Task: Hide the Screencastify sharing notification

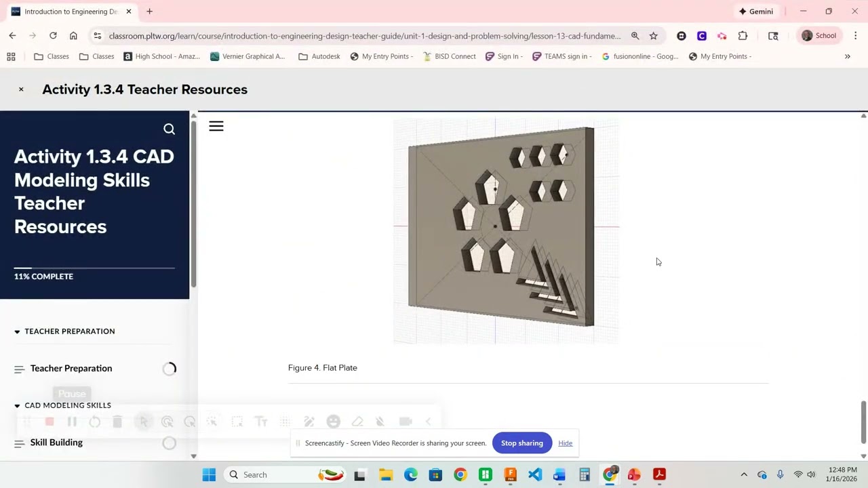Action: pos(566,443)
